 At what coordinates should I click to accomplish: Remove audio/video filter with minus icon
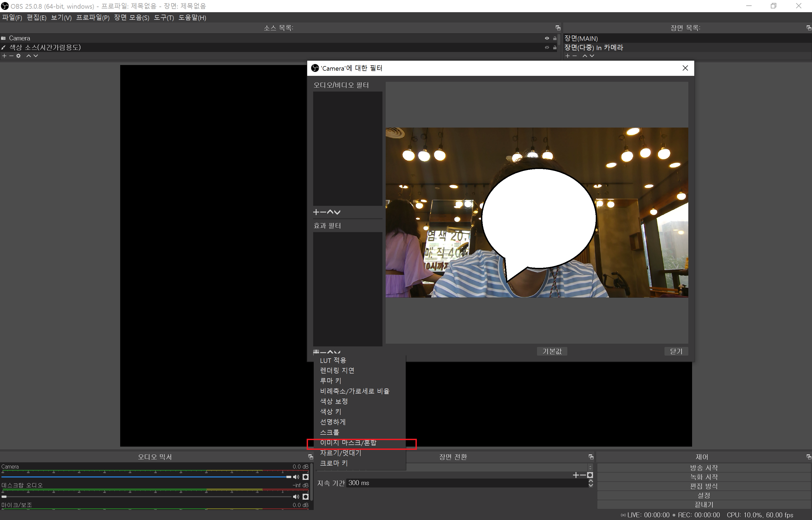[x=323, y=212]
